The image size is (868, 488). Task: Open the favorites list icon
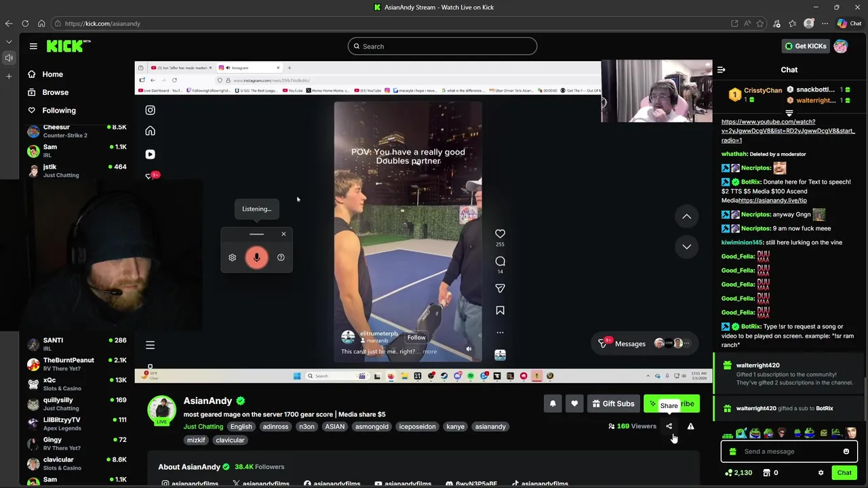pyautogui.click(x=793, y=24)
